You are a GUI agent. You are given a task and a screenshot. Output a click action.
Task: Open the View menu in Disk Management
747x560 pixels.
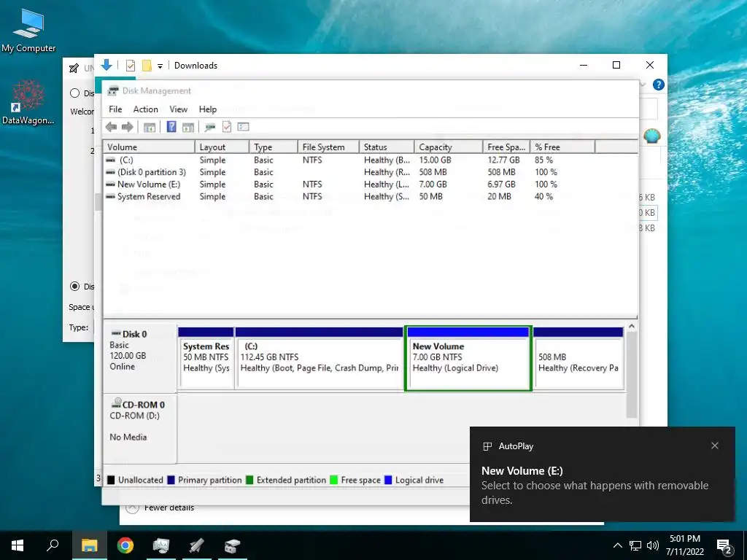click(x=178, y=109)
